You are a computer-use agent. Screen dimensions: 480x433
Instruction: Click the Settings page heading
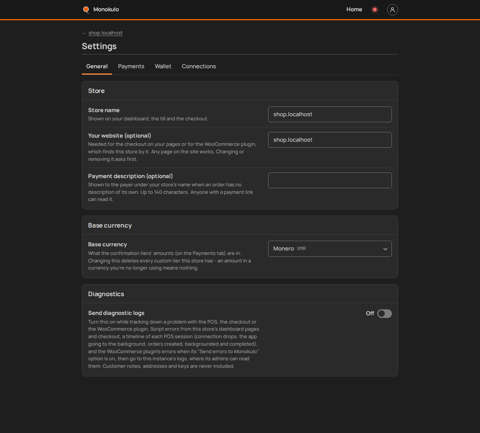(x=99, y=46)
